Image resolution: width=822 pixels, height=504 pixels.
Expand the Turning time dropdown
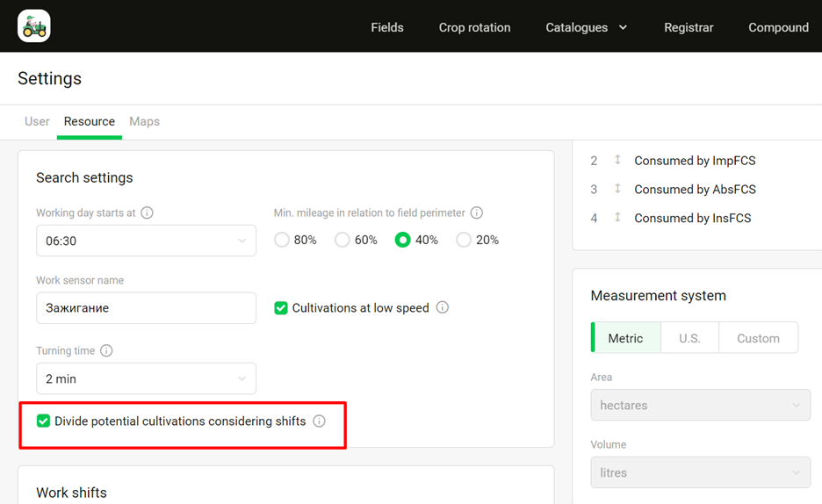146,378
